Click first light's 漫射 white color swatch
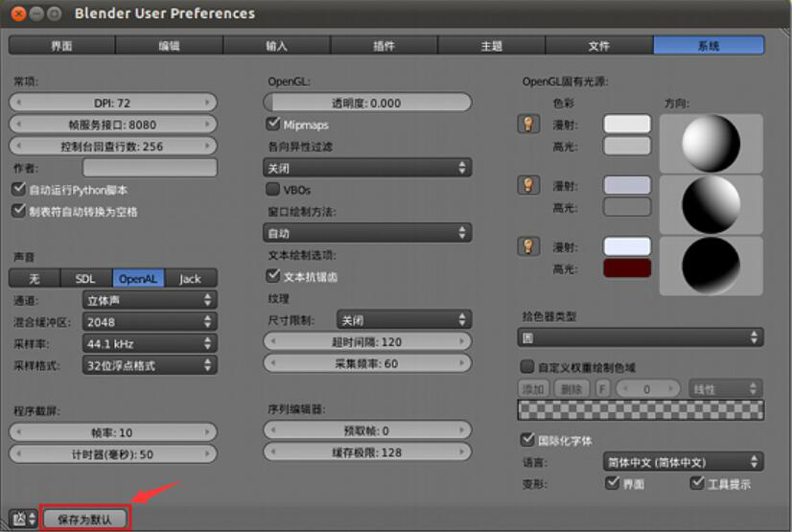792x532 pixels. 627,125
